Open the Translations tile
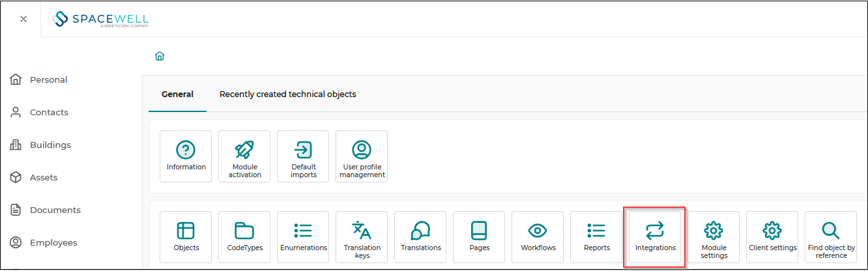The image size is (868, 271). coord(420,237)
